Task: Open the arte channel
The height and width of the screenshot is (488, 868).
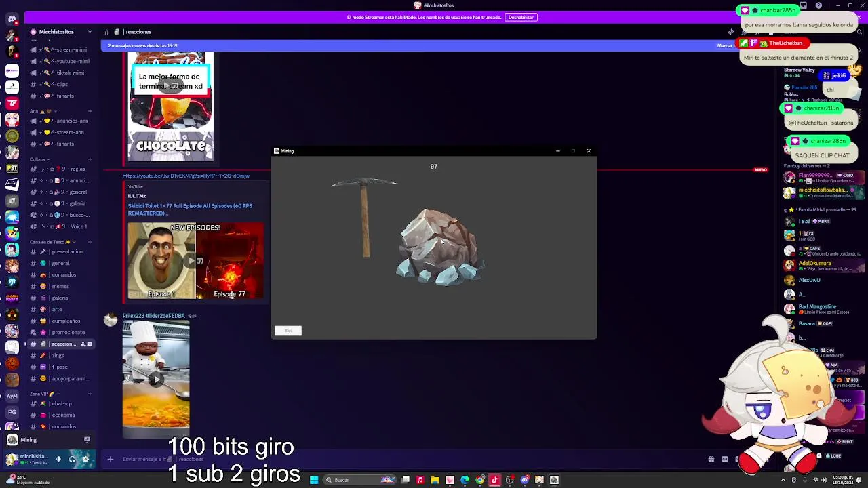Action: [60, 309]
